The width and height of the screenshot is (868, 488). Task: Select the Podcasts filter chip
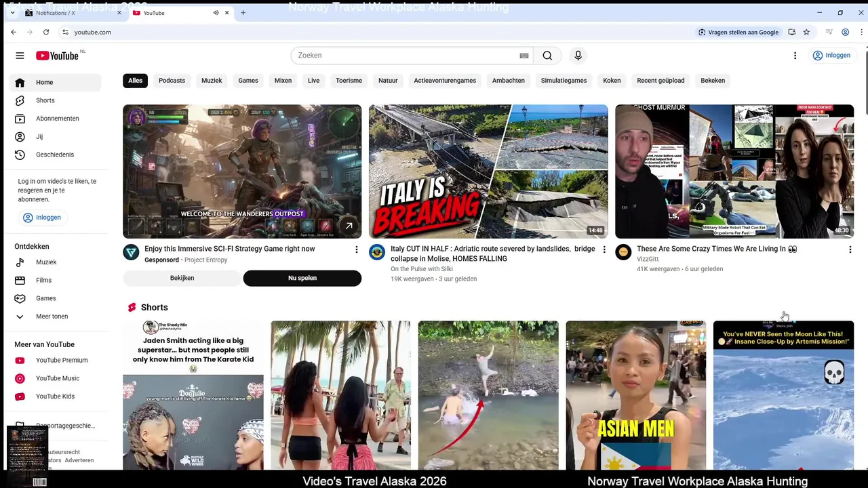click(x=172, y=81)
